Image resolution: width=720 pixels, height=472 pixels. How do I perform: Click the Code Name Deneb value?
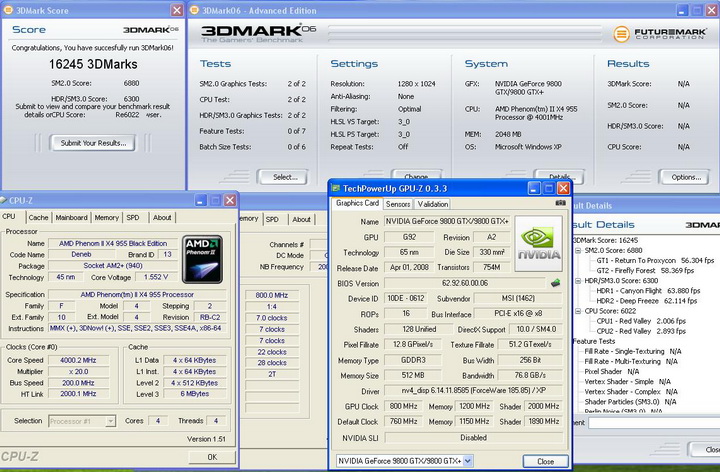(x=81, y=254)
